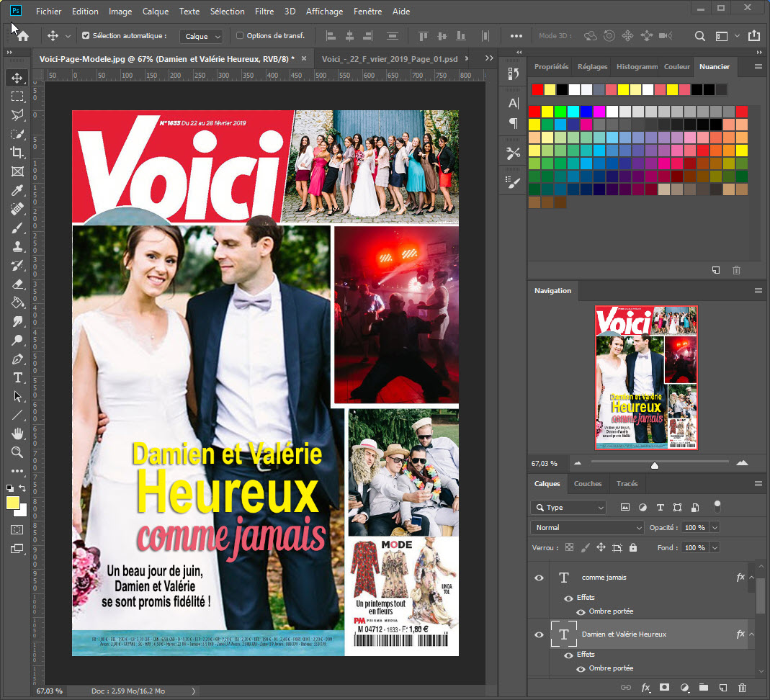Select the Crop tool
This screenshot has width=770, height=700.
17,153
